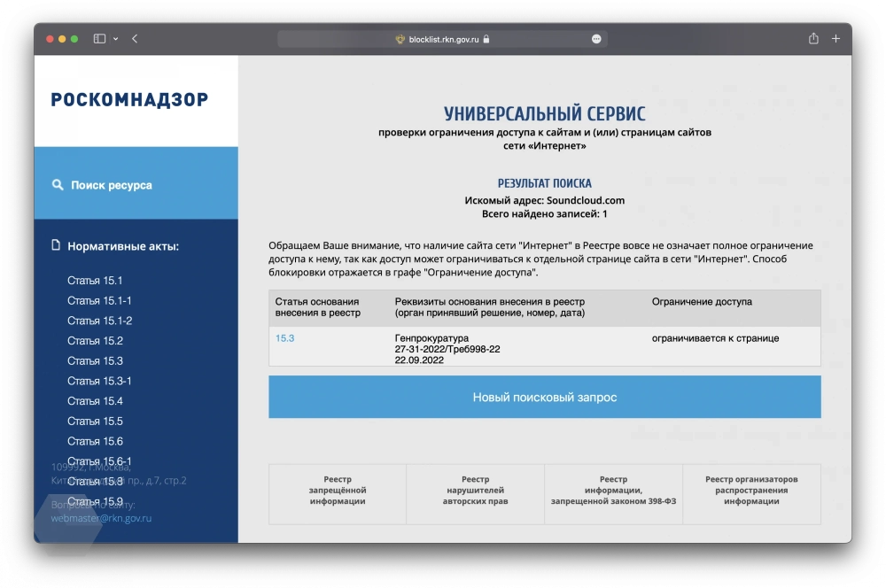This screenshot has height=588, width=886.
Task: Open Статья 15.1 in the sidebar
Action: [95, 281]
